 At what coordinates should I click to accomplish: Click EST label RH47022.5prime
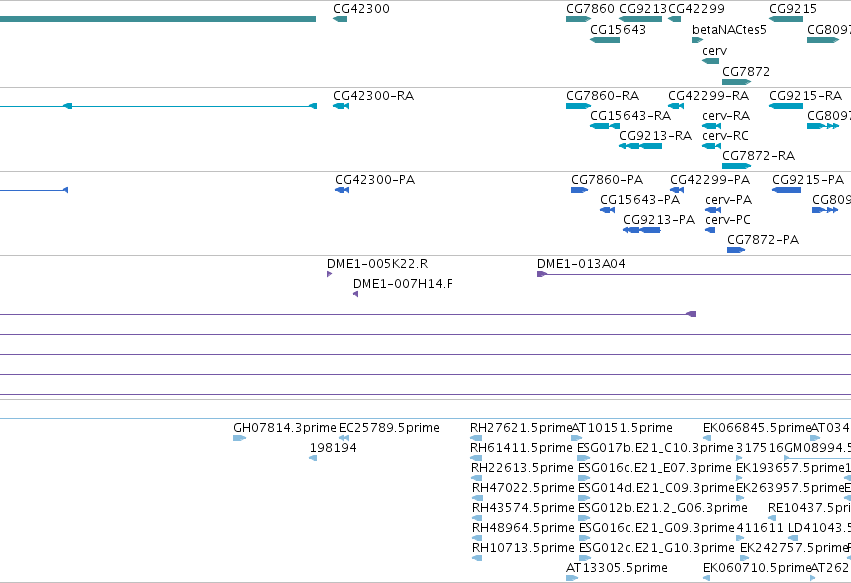tap(523, 488)
